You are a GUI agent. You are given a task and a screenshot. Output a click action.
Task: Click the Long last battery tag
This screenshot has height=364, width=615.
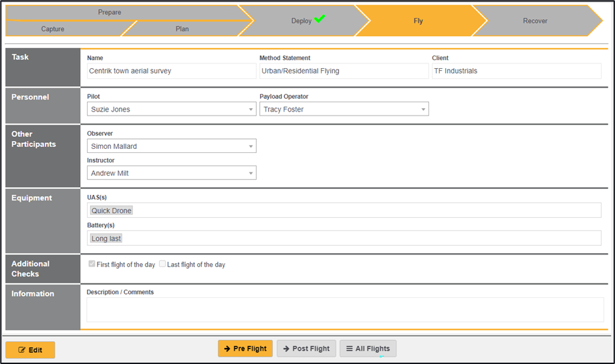106,238
